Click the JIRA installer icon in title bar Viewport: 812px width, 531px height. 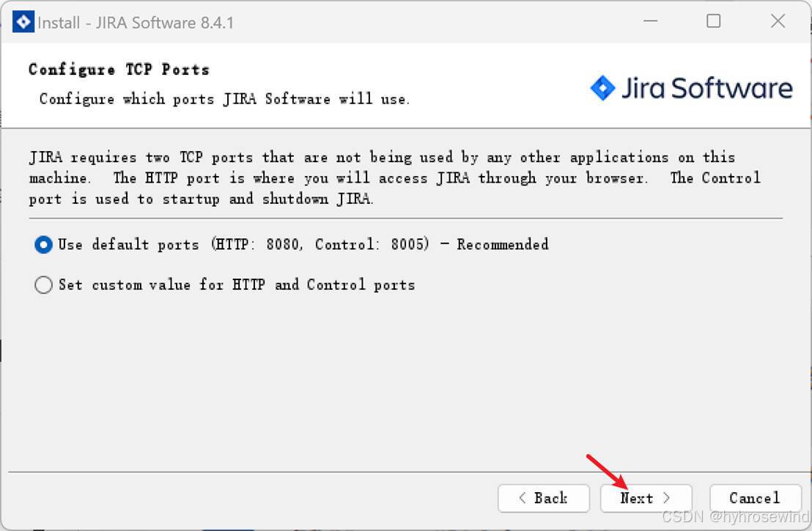point(23,22)
